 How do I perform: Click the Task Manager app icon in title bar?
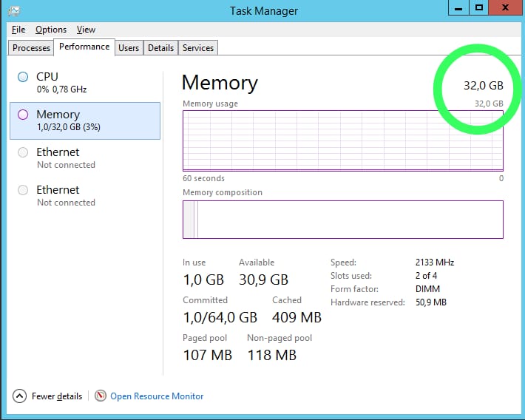pos(13,10)
